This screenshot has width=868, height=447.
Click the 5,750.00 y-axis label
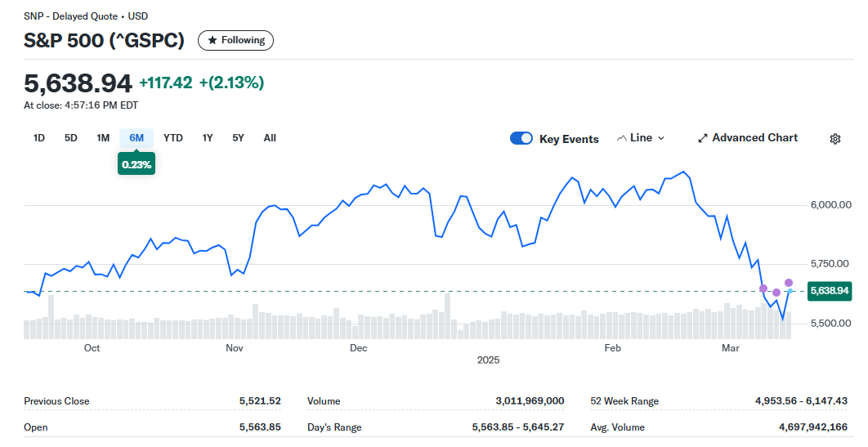tap(830, 264)
